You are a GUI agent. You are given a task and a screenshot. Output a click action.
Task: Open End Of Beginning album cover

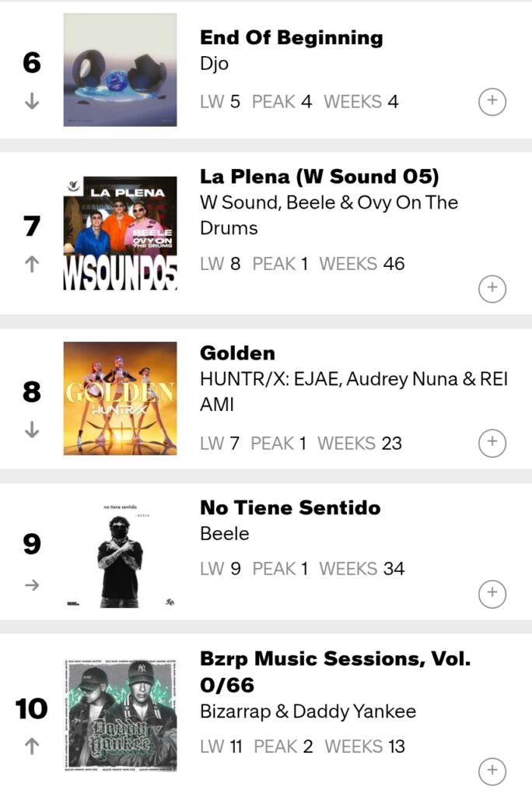click(120, 69)
